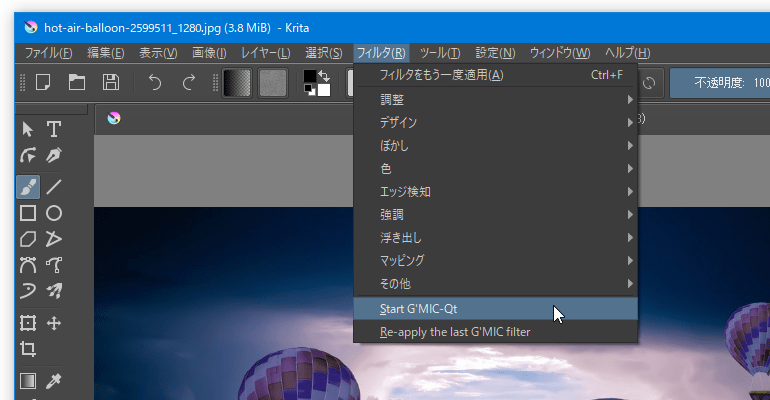Expand the マッピング filter submenu
The height and width of the screenshot is (400, 770).
coord(495,261)
